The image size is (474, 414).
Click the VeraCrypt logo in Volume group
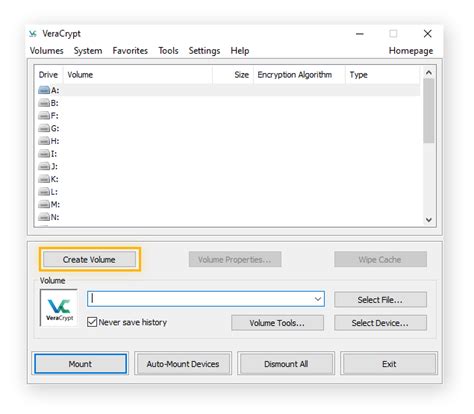point(59,307)
